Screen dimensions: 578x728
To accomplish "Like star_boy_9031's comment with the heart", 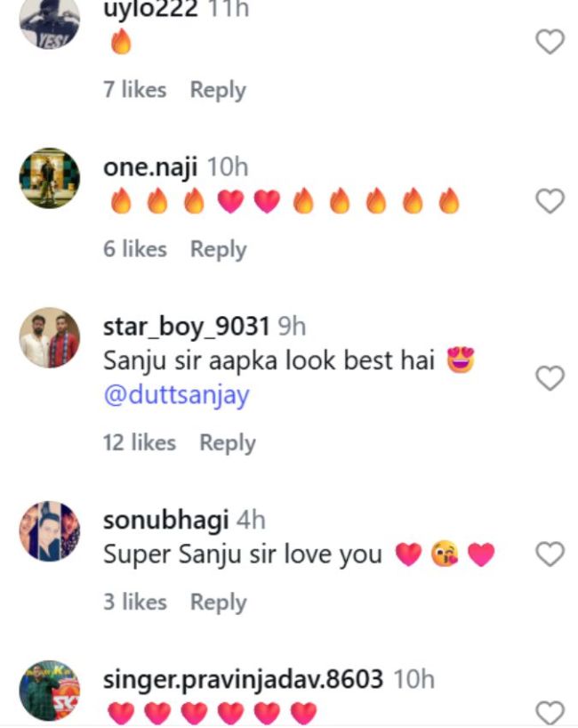I will point(550,378).
